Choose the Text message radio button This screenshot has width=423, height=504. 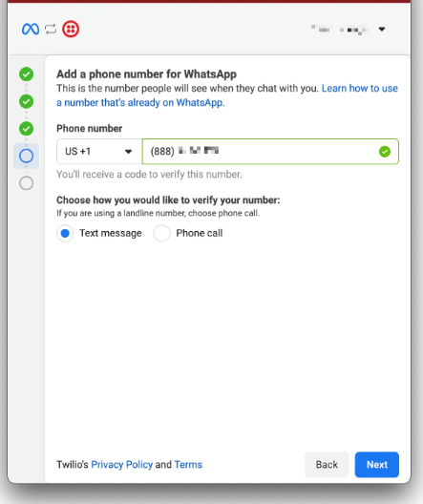65,233
